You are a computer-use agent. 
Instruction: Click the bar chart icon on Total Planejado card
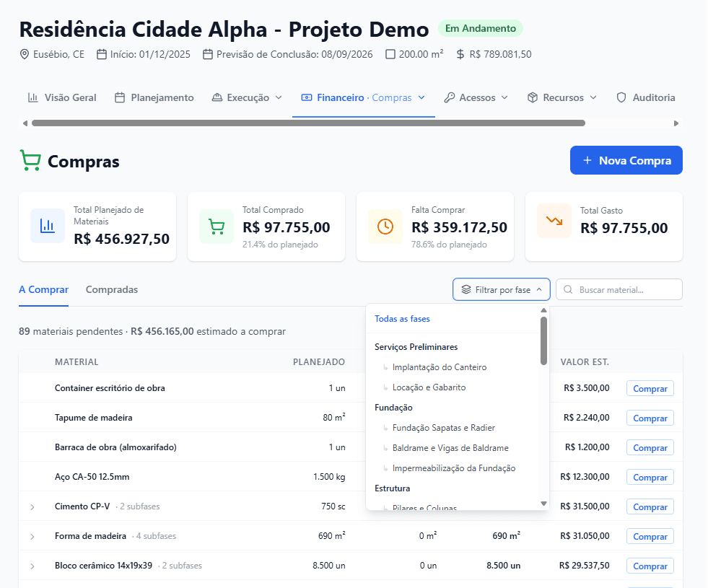click(47, 226)
